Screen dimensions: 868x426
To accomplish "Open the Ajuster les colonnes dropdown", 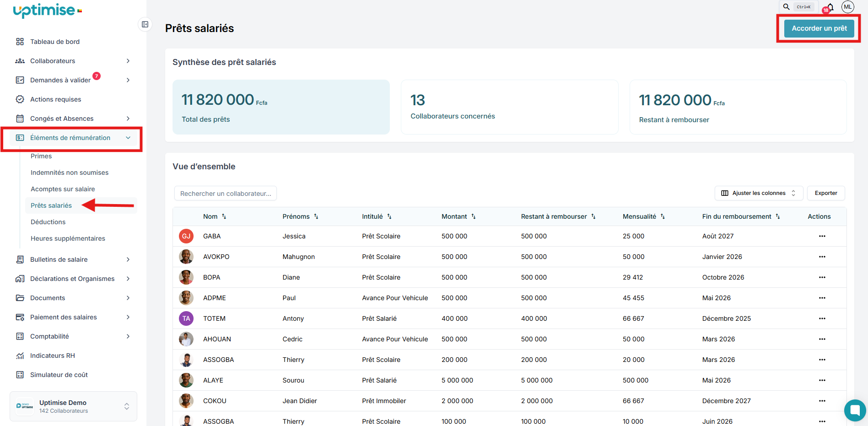I will coord(759,193).
